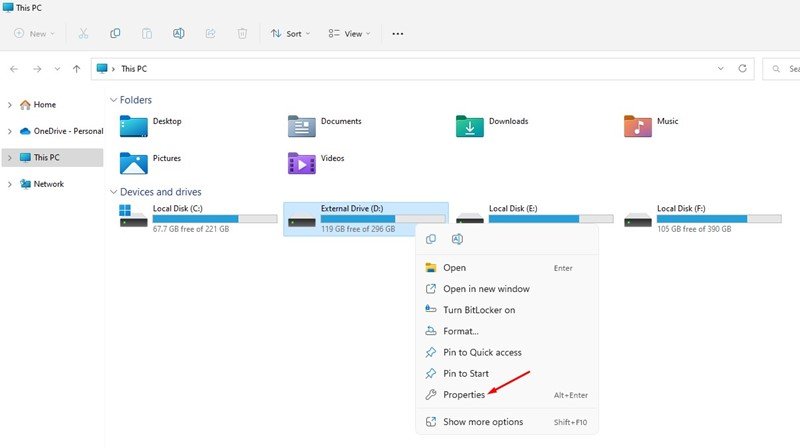Expand the Network tree node
800x448 pixels.
point(10,184)
